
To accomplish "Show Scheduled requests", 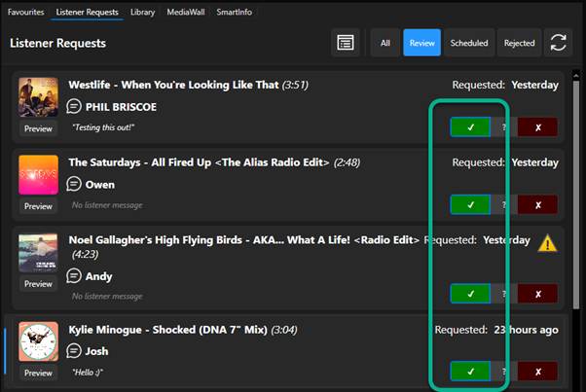I will click(469, 43).
